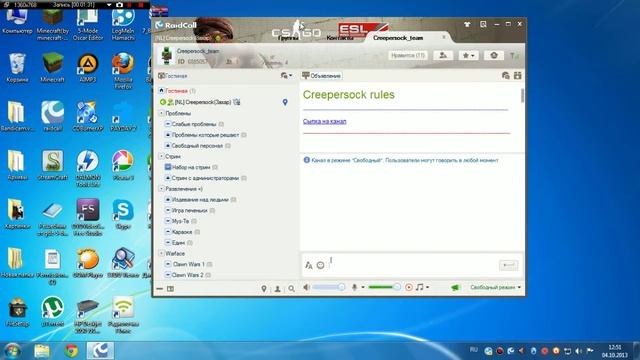
Task: Click the Нравится (11) like button
Action: [x=408, y=55]
